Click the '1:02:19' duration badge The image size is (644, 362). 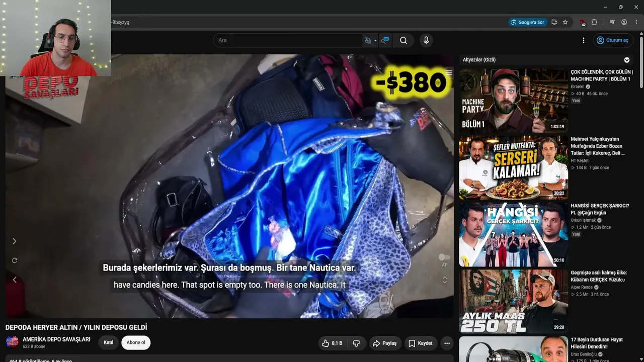[557, 127]
